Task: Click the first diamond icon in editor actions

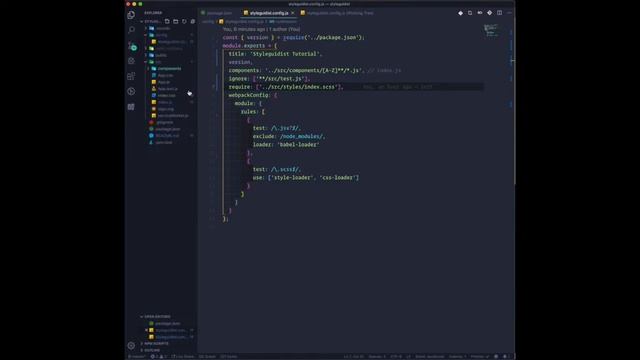Action: pyautogui.click(x=460, y=13)
